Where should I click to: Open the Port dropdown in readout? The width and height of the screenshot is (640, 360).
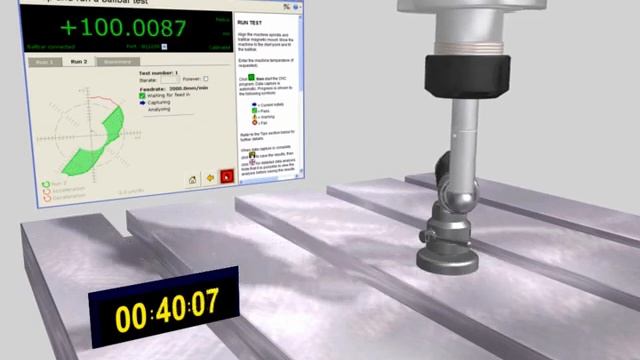click(x=164, y=47)
